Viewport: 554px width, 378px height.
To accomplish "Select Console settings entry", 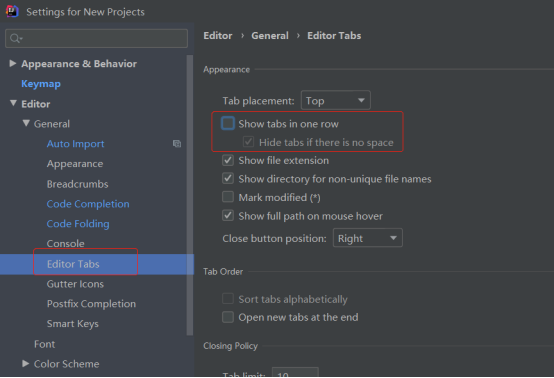I will click(65, 243).
